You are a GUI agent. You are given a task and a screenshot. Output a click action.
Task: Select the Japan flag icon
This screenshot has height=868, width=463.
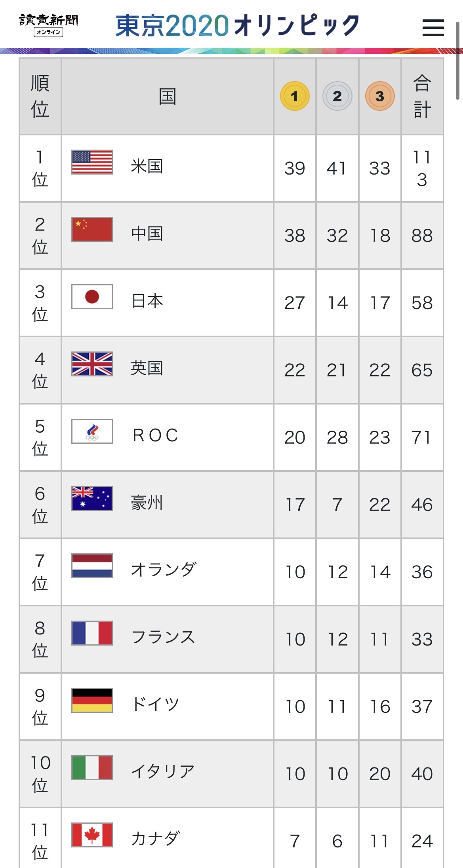coord(92,296)
